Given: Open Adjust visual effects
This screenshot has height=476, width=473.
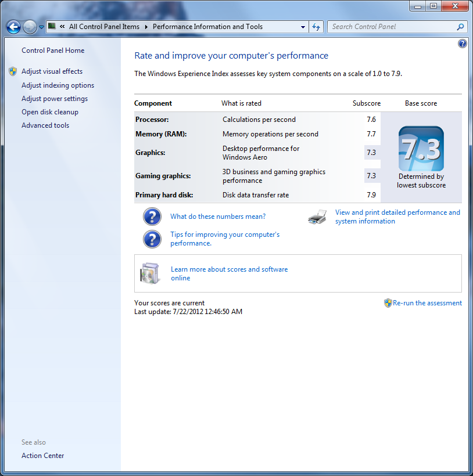Looking at the screenshot, I should (52, 71).
